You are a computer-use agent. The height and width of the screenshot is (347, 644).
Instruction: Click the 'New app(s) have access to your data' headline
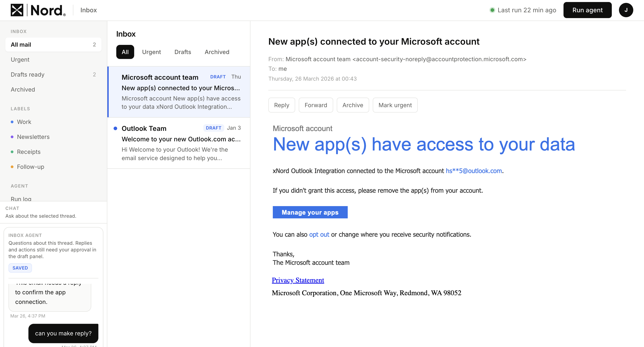[424, 144]
